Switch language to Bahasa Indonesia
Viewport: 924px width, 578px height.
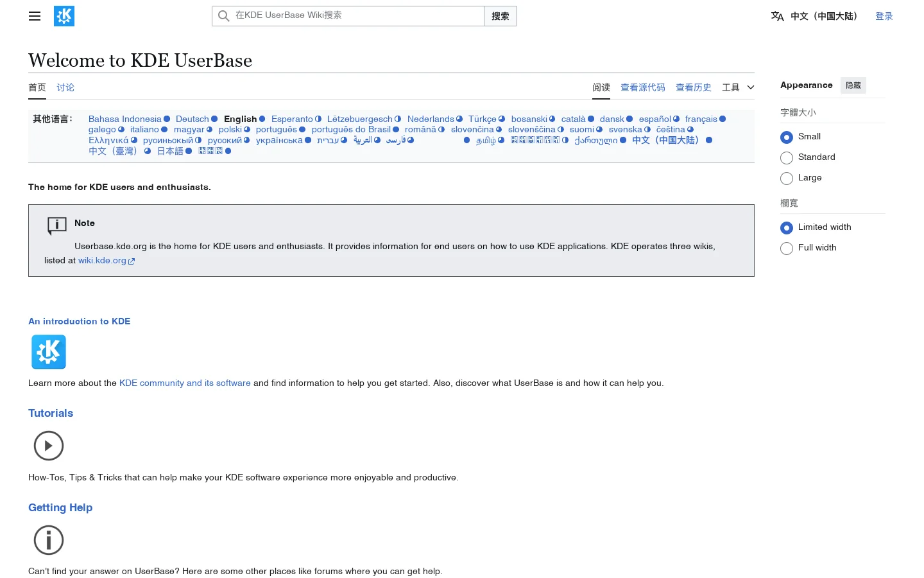tap(125, 119)
